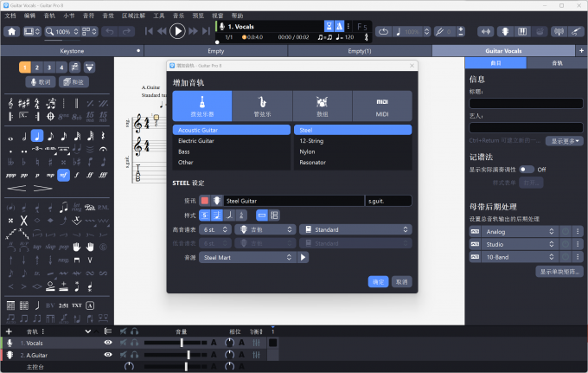The height and width of the screenshot is (373, 588).
Task: Switch to the Keystone document tab
Action: (72, 52)
